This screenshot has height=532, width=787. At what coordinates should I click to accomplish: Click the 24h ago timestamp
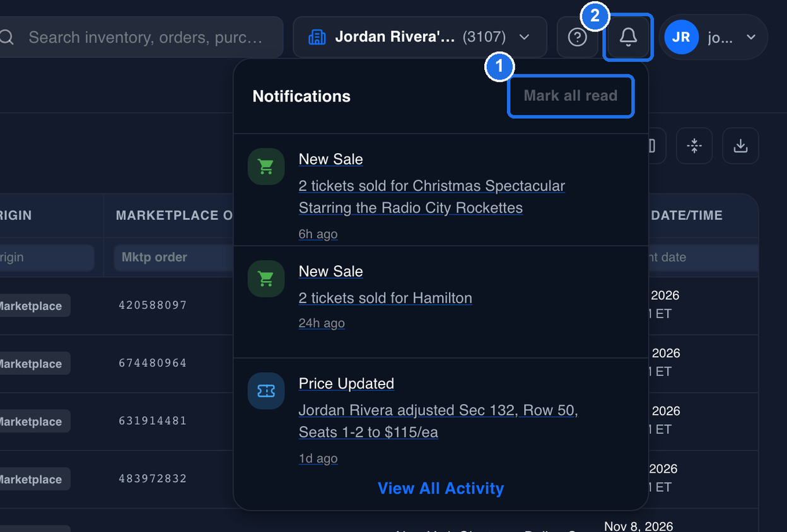pyautogui.click(x=322, y=323)
